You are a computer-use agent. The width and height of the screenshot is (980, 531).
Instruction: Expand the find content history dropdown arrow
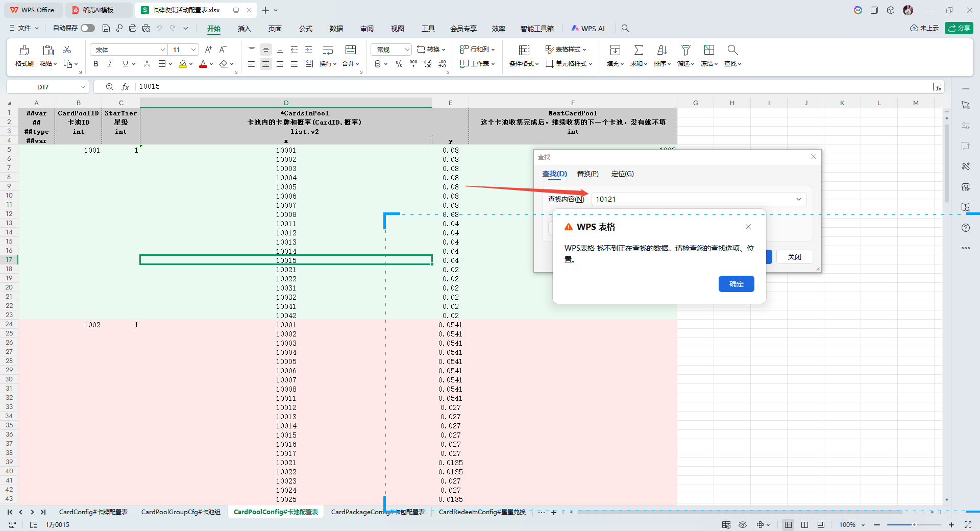coord(798,199)
